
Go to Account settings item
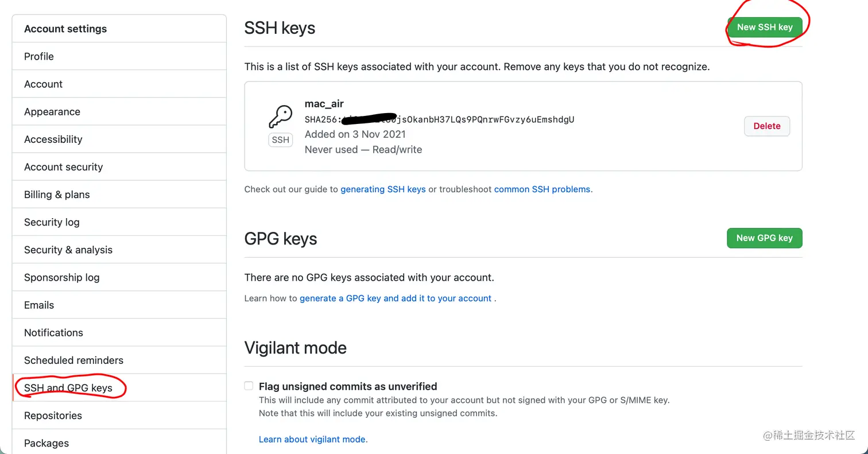(x=119, y=84)
